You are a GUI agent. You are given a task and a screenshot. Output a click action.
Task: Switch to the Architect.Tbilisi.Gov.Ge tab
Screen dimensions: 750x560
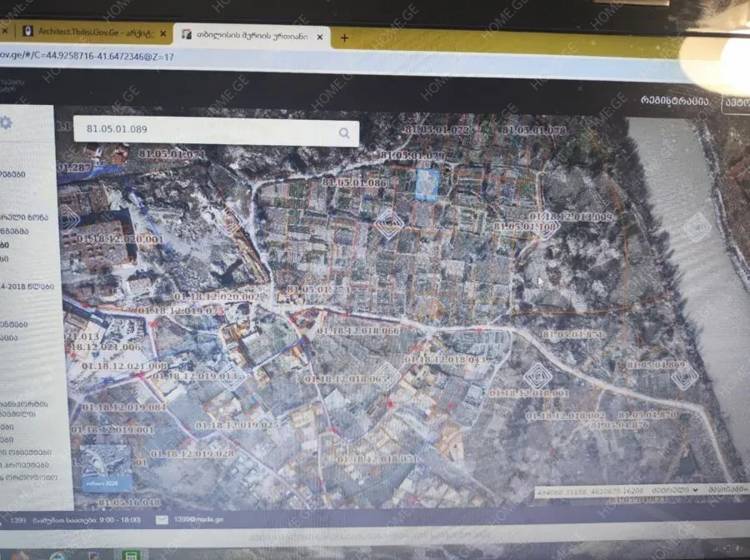point(92,32)
